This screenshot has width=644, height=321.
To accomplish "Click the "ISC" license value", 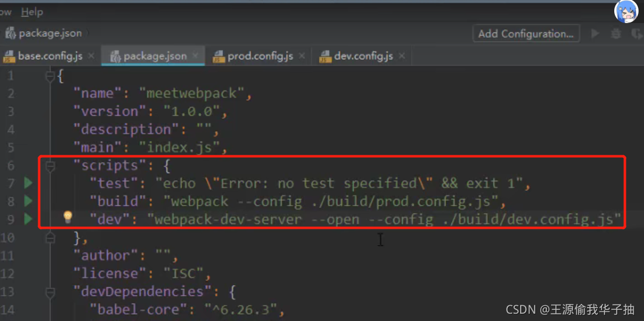I will pyautogui.click(x=183, y=274).
